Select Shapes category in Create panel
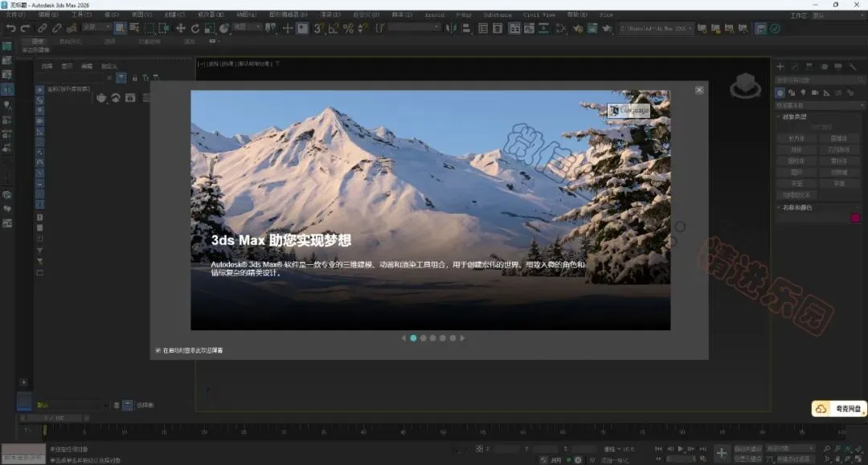 [792, 93]
